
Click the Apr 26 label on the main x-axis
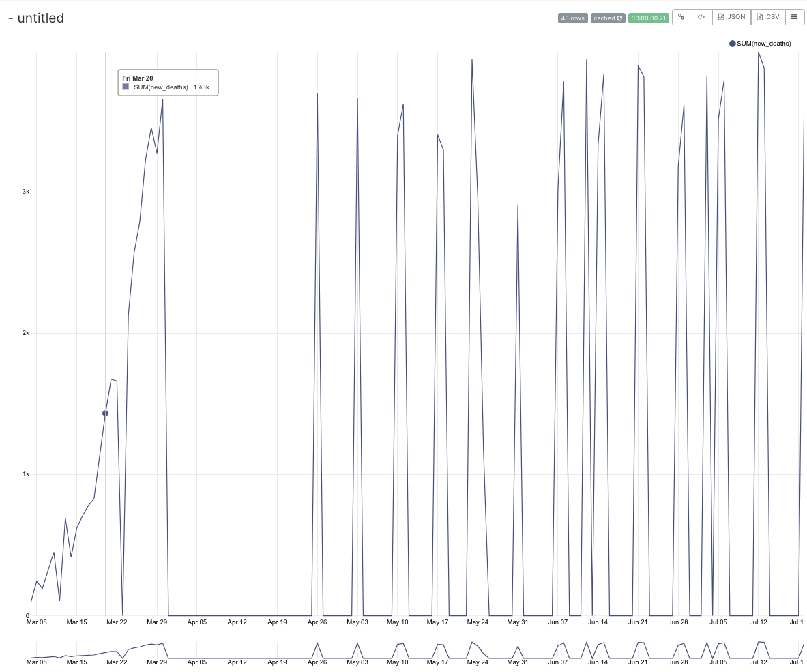coord(317,622)
